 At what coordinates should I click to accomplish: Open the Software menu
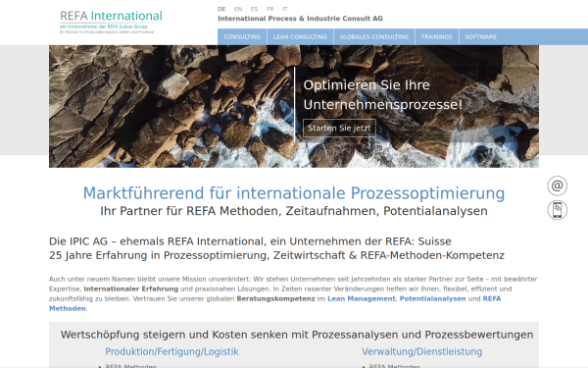481,37
